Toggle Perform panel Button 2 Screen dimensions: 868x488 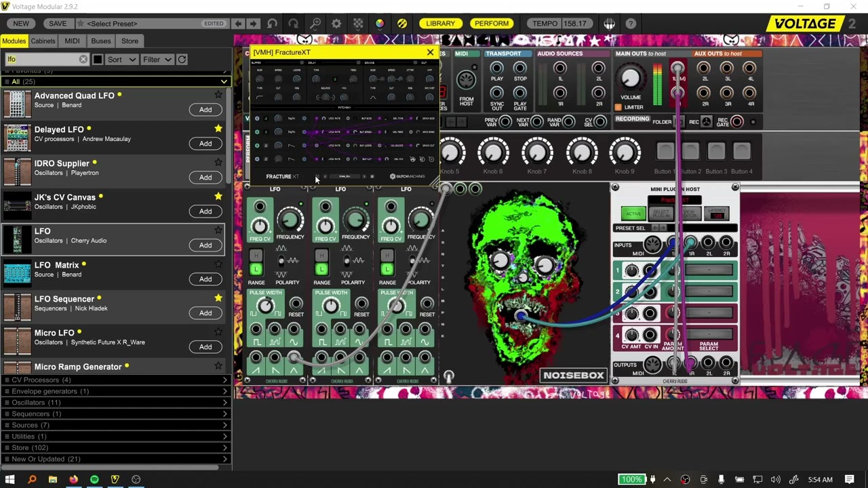(x=690, y=150)
